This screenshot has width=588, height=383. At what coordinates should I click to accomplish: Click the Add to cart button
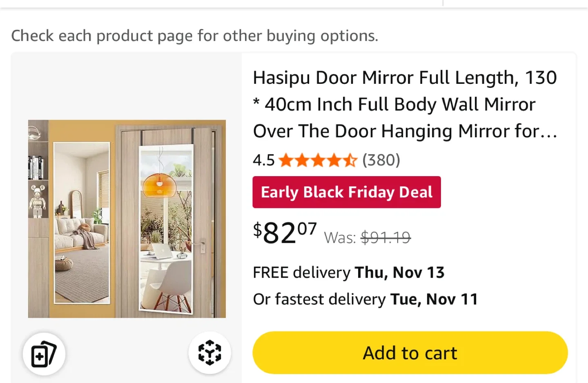pyautogui.click(x=410, y=352)
